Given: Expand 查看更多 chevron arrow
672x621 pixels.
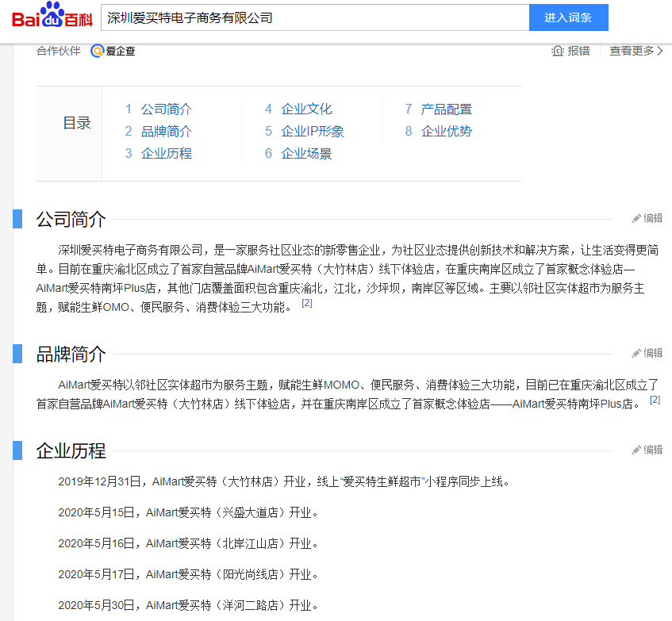Looking at the screenshot, I should click(660, 51).
